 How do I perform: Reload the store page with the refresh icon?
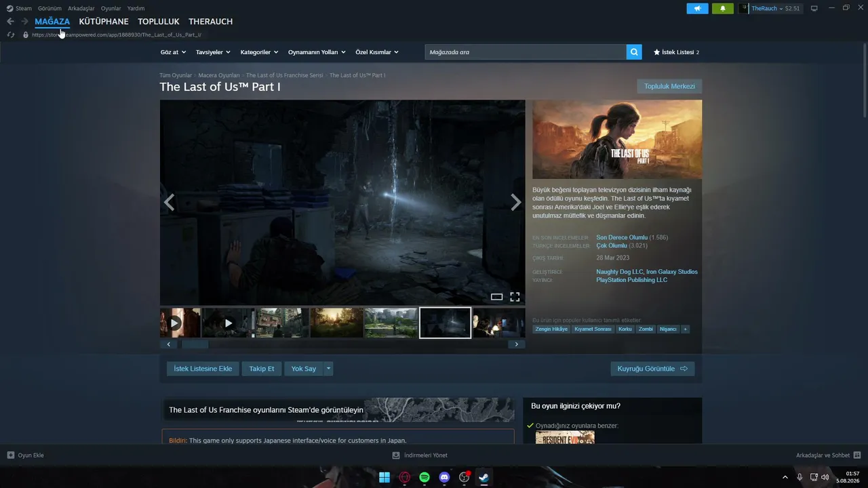pyautogui.click(x=11, y=35)
